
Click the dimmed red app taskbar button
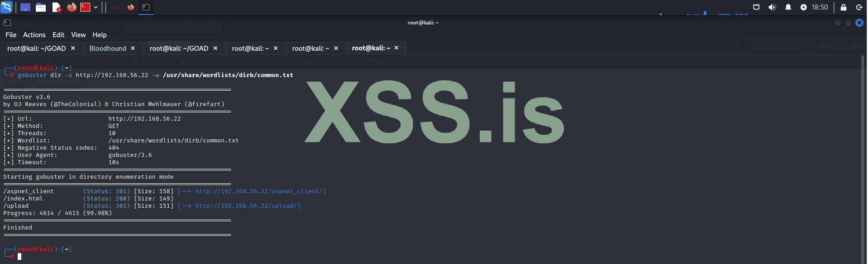115,7
